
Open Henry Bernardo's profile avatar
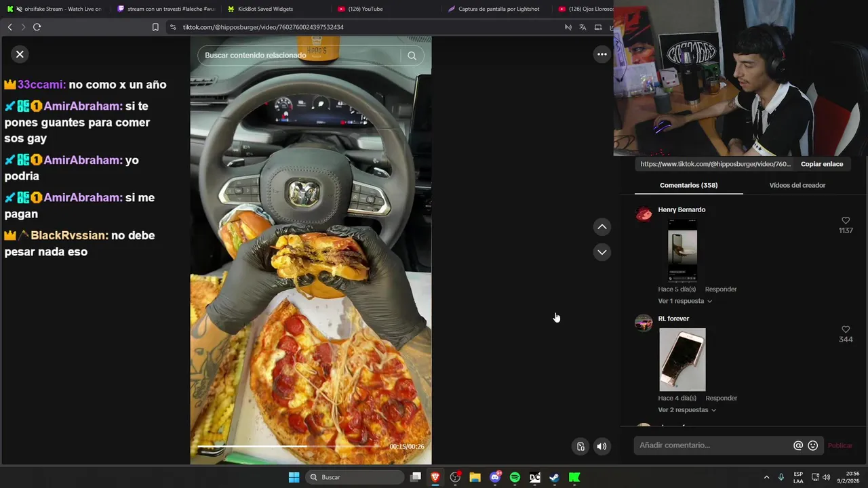(x=644, y=214)
